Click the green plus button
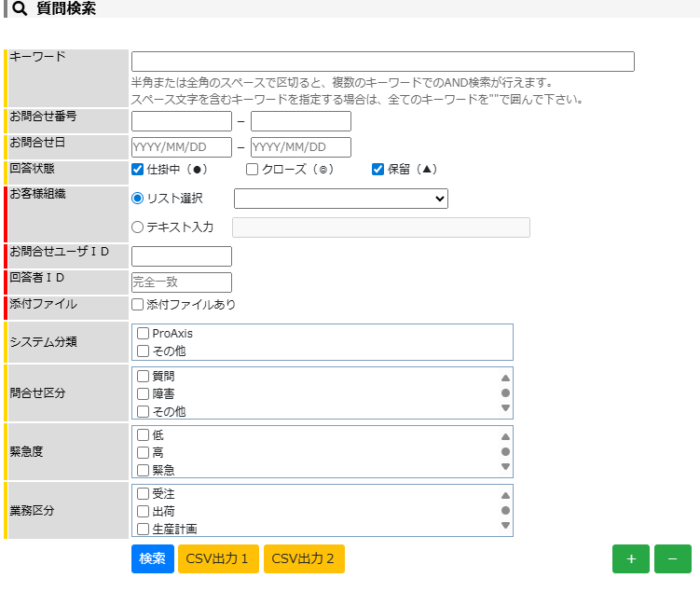 631,558
